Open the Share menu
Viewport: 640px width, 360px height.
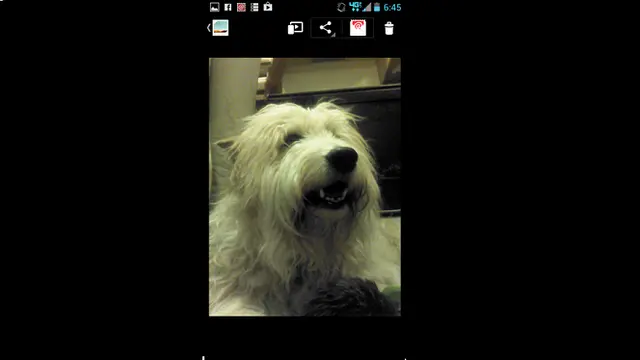click(326, 28)
